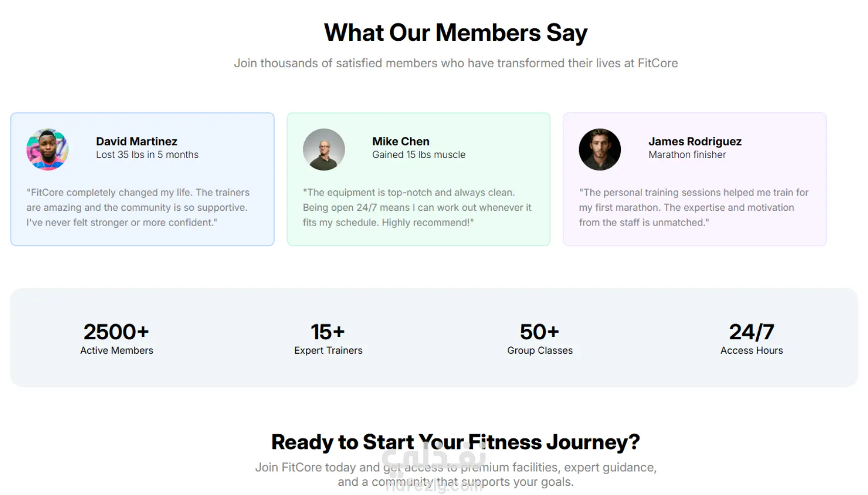Screen dimensions: 868x495
Task: Click James Rodriguez's testimonial quote text
Action: point(693,207)
